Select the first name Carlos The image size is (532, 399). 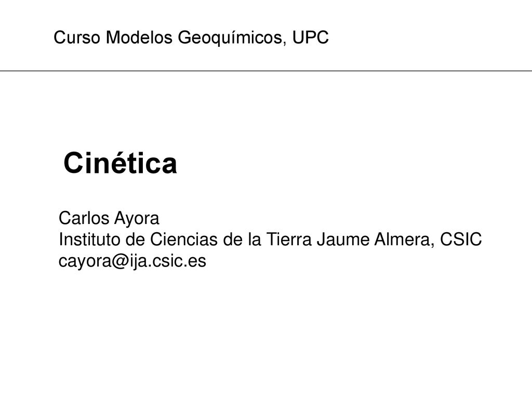click(x=84, y=218)
